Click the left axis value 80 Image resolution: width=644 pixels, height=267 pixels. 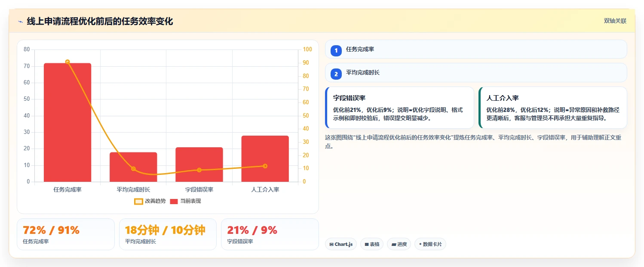point(27,50)
